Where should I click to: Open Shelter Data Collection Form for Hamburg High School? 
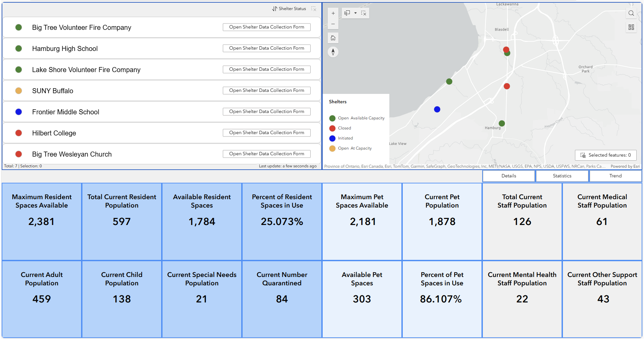point(266,48)
